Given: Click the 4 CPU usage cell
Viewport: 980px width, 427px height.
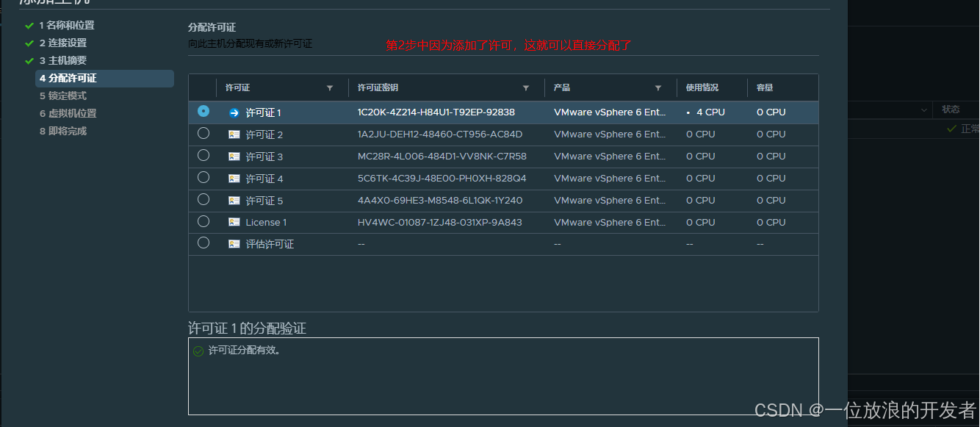Looking at the screenshot, I should 710,112.
